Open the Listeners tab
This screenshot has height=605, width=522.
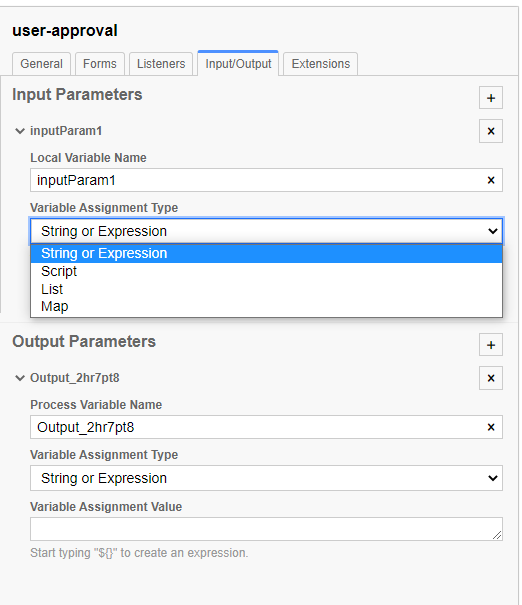pyautogui.click(x=161, y=64)
